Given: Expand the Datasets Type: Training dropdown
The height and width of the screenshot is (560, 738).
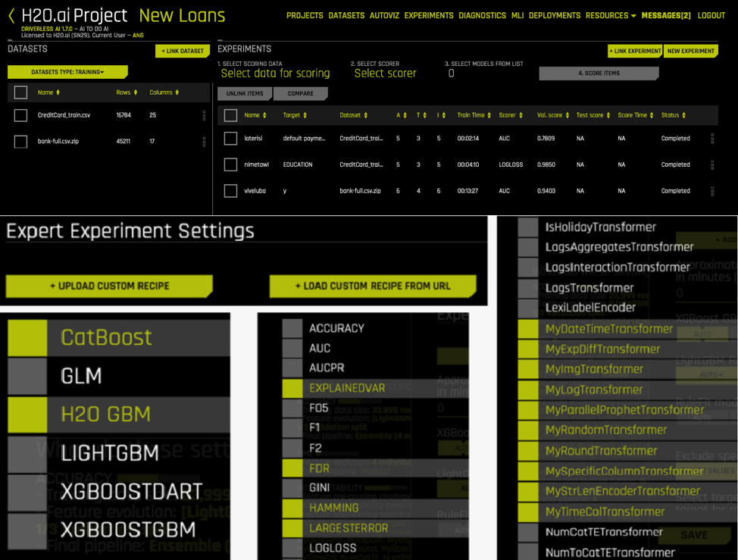Looking at the screenshot, I should (x=67, y=72).
